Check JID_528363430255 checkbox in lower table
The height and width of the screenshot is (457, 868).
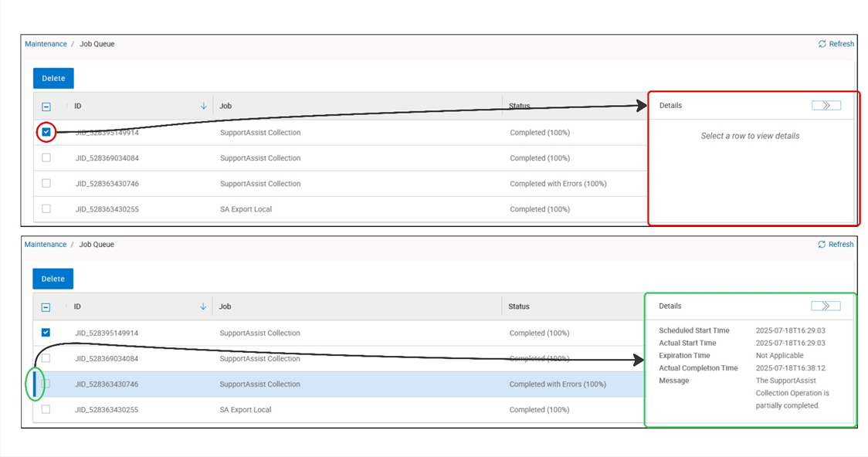(46, 409)
